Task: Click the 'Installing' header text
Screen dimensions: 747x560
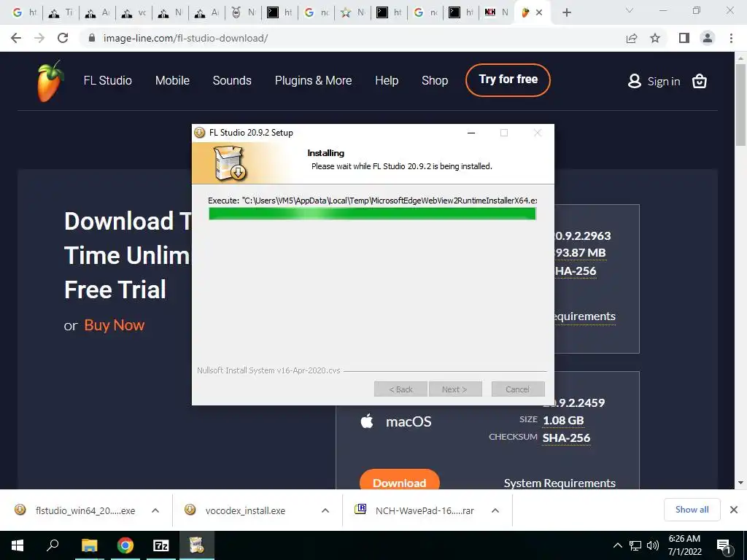Action: point(326,153)
